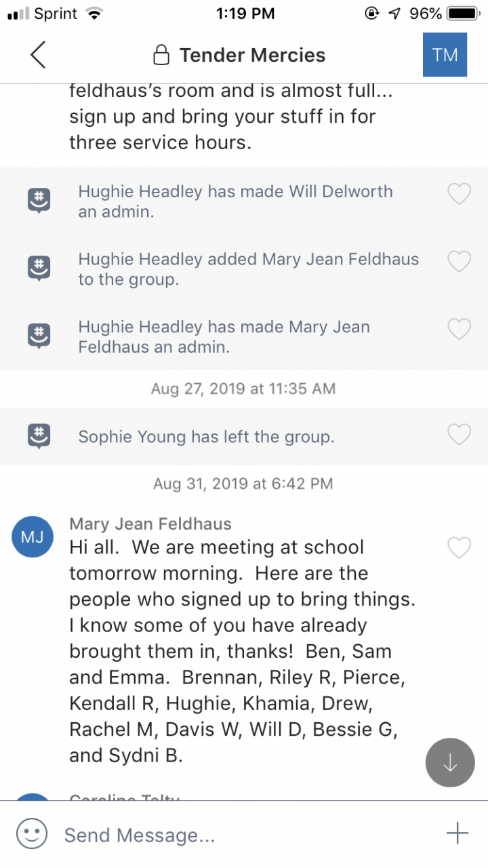
Task: Tap GroupMe icon beside Feldhaus added notice
Action: tap(39, 268)
